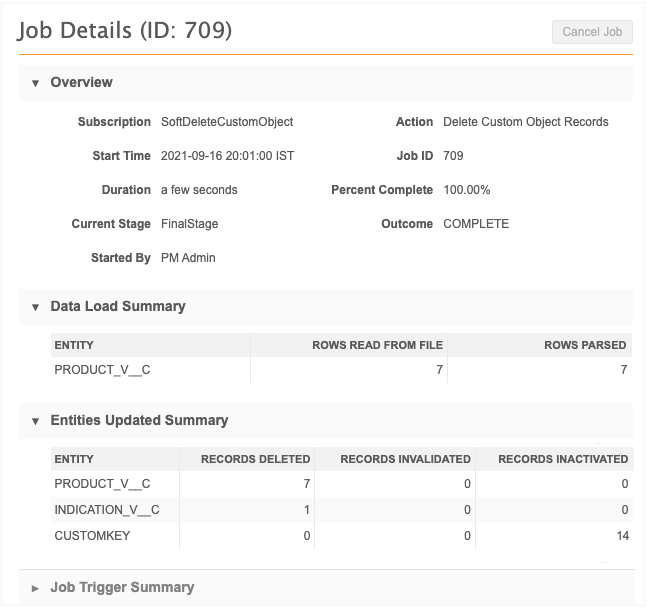647x610 pixels.
Task: Collapse the Entities Updated Summary triangle
Action: click(36, 421)
